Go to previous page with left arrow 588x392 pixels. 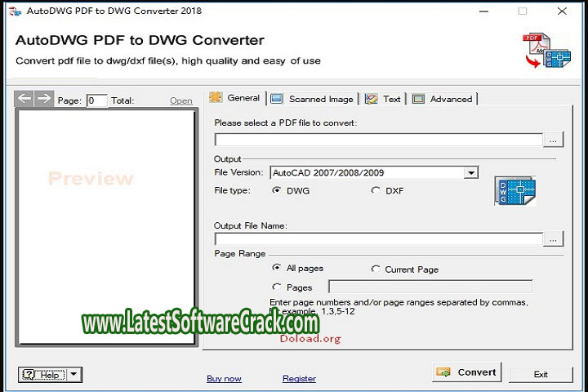(24, 99)
